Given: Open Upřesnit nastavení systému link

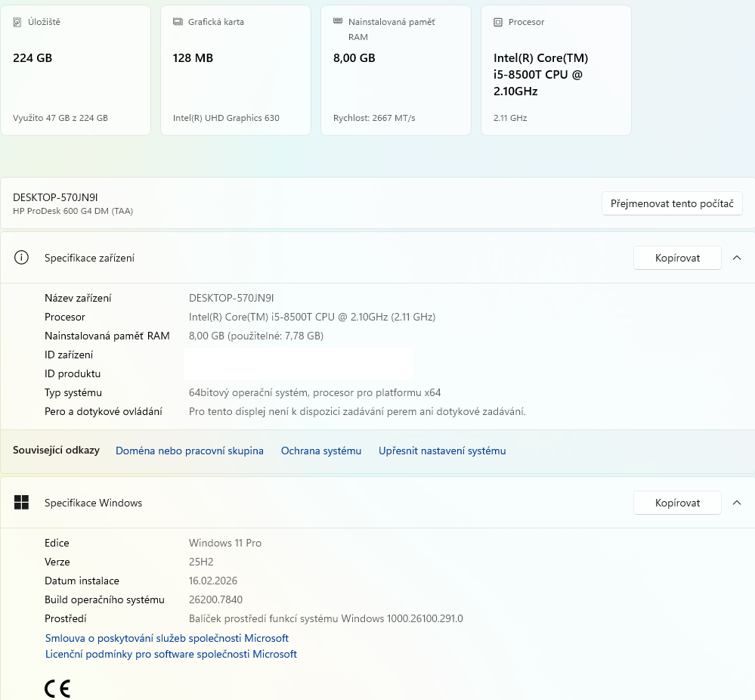Looking at the screenshot, I should [x=442, y=451].
